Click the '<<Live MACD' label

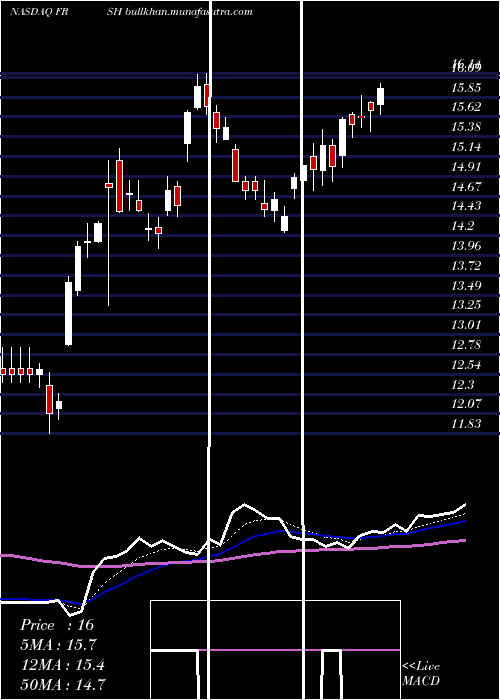pos(421,673)
